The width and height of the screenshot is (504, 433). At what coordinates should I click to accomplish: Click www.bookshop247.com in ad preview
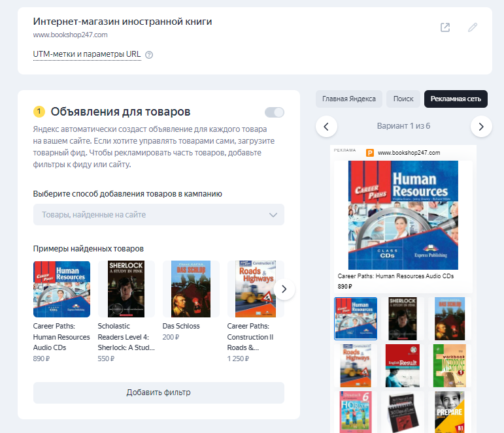click(409, 153)
